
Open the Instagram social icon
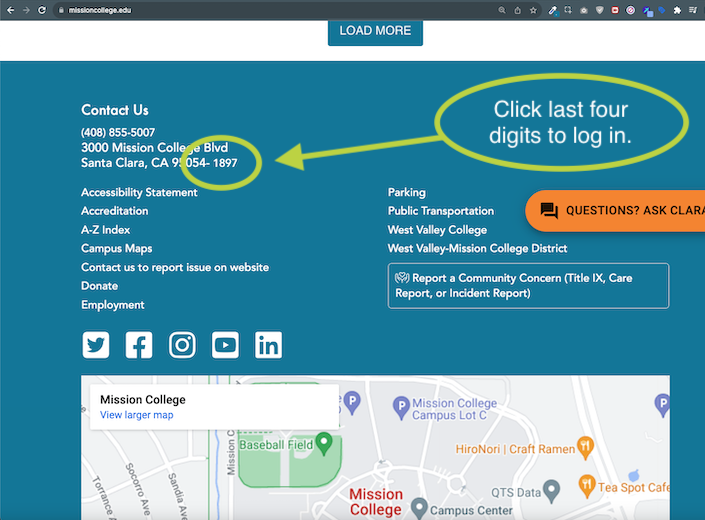182,345
